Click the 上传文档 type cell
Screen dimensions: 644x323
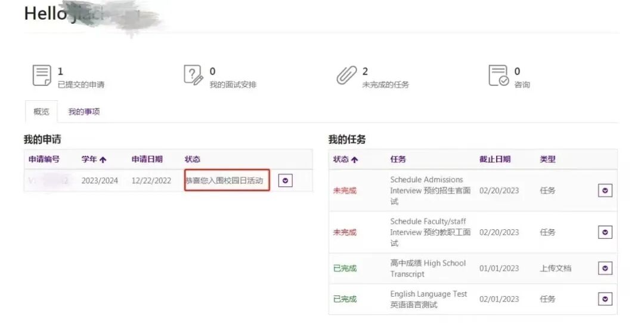pyautogui.click(x=555, y=268)
